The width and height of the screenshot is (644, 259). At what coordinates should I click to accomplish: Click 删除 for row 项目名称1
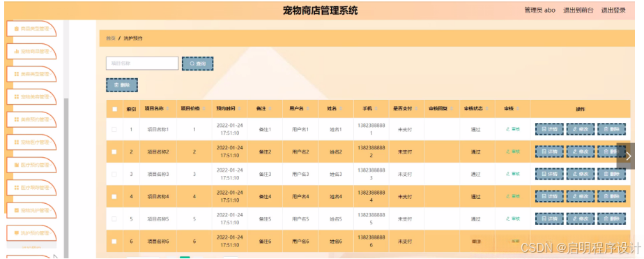click(611, 129)
